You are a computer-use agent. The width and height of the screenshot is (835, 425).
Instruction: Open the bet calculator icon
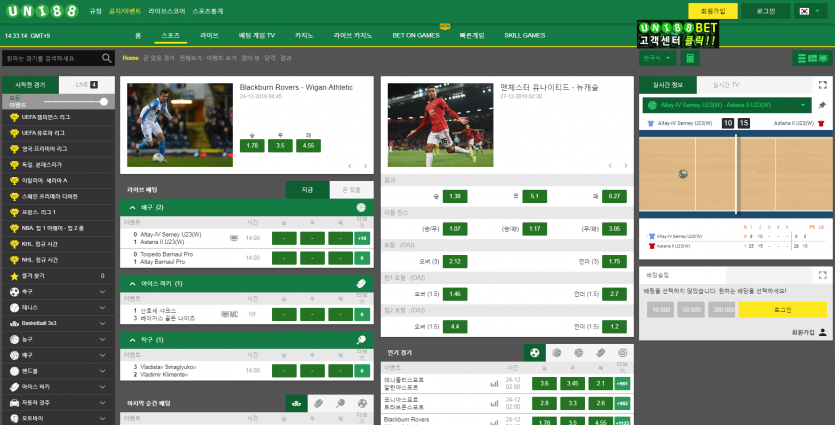(690, 58)
